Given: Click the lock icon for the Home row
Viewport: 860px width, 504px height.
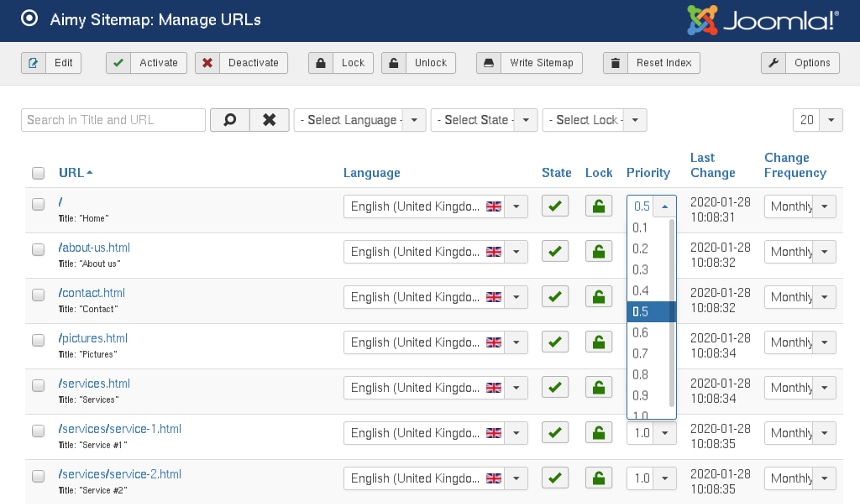Looking at the screenshot, I should click(x=598, y=207).
